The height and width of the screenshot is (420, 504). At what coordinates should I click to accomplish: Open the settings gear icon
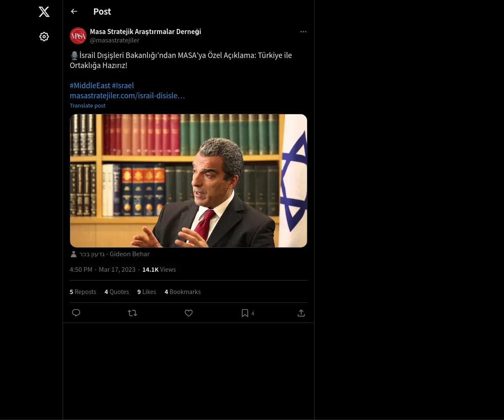[44, 37]
